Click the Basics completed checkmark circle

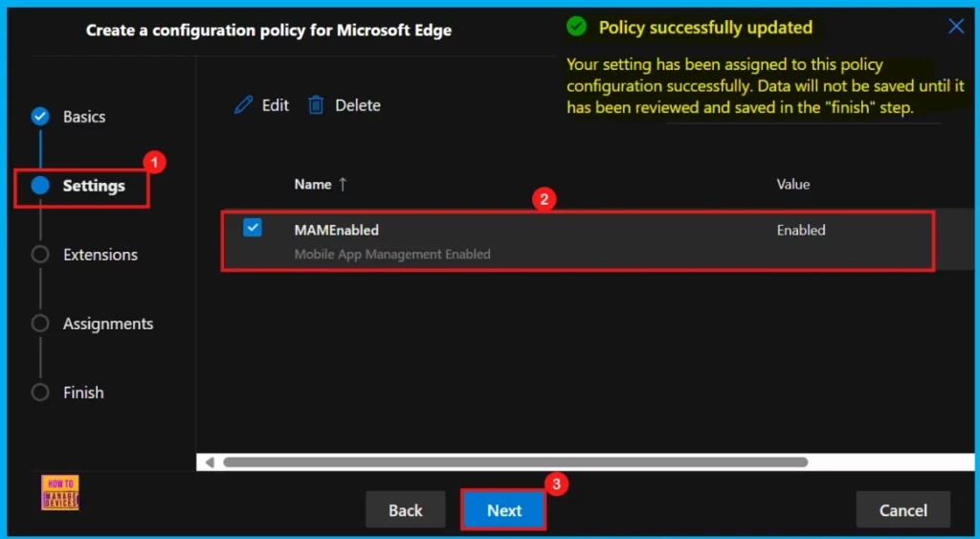coord(40,116)
